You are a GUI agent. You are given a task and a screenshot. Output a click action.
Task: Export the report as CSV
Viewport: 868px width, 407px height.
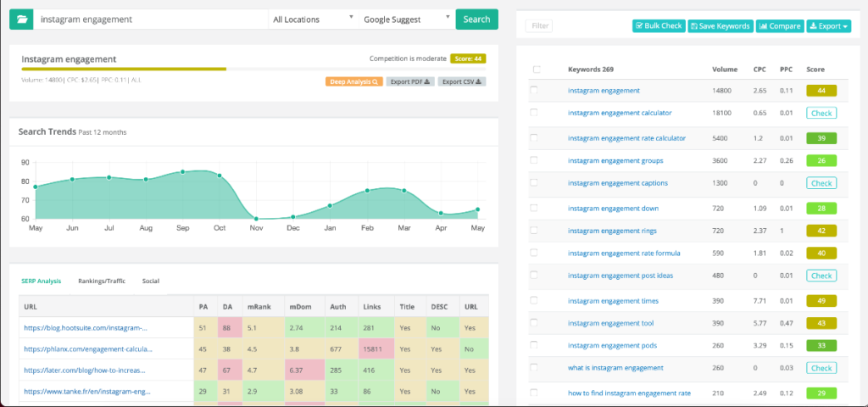pos(462,82)
